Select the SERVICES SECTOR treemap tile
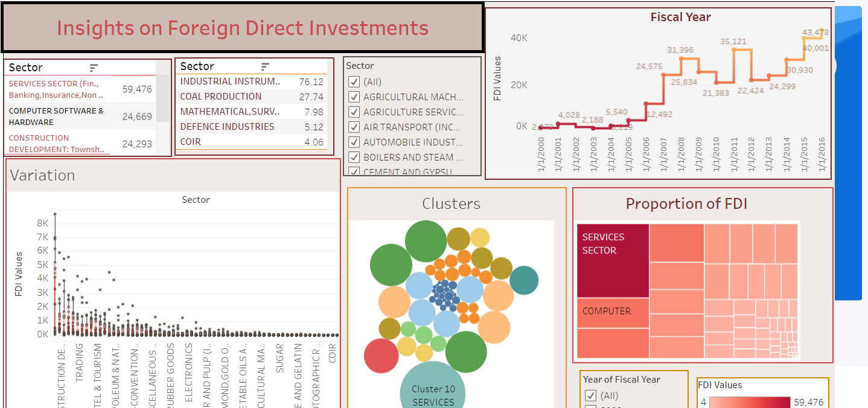The image size is (868, 408). [613, 261]
